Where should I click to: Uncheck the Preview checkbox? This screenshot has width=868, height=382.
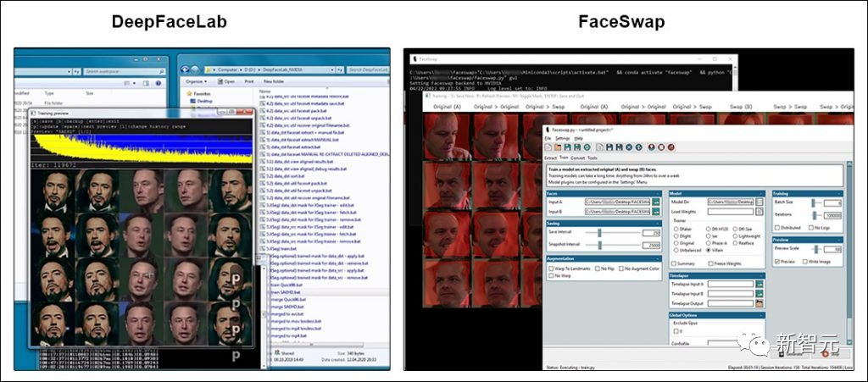pos(777,262)
